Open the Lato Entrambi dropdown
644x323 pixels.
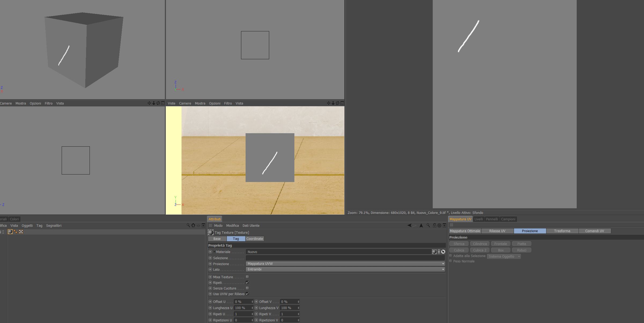pos(345,269)
